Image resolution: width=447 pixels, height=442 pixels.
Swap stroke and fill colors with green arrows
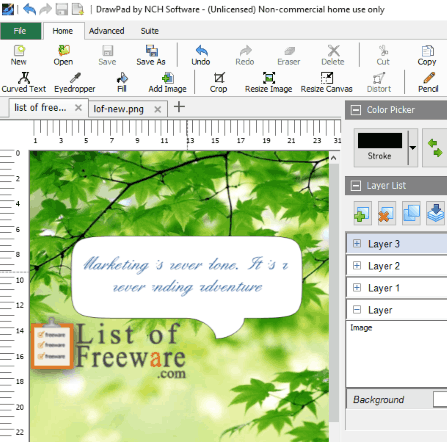pyautogui.click(x=435, y=148)
